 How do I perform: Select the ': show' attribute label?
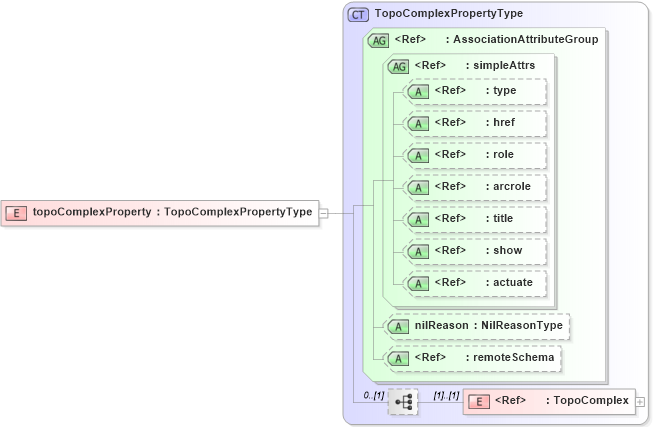tap(503, 250)
